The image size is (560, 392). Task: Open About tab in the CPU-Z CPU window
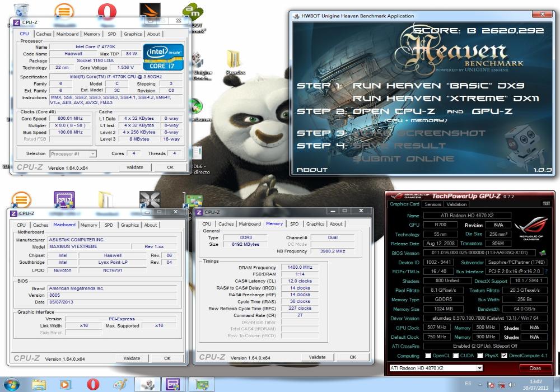point(153,34)
